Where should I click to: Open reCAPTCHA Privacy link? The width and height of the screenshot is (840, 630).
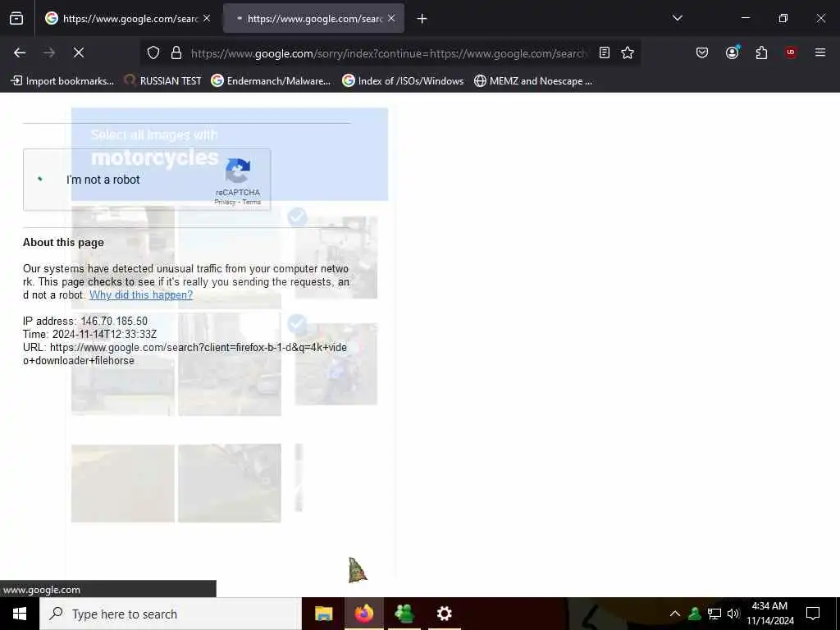pyautogui.click(x=225, y=202)
